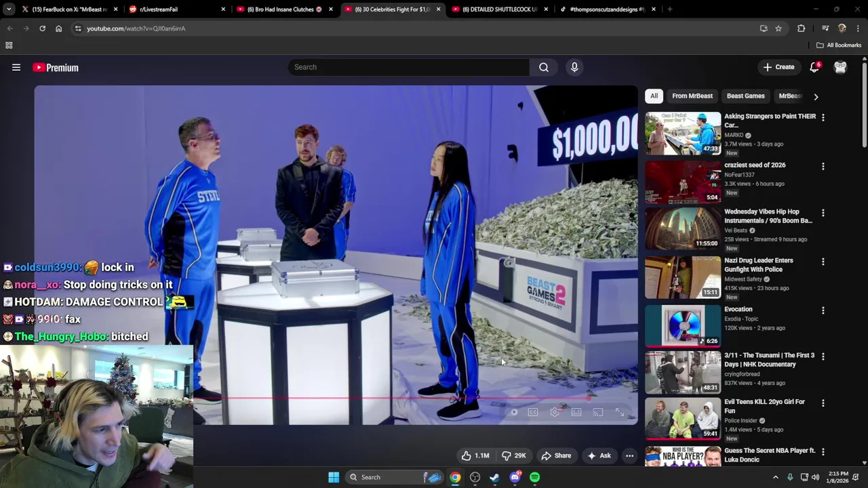
Task: Go to YouTube Premium home logo
Action: (x=56, y=67)
